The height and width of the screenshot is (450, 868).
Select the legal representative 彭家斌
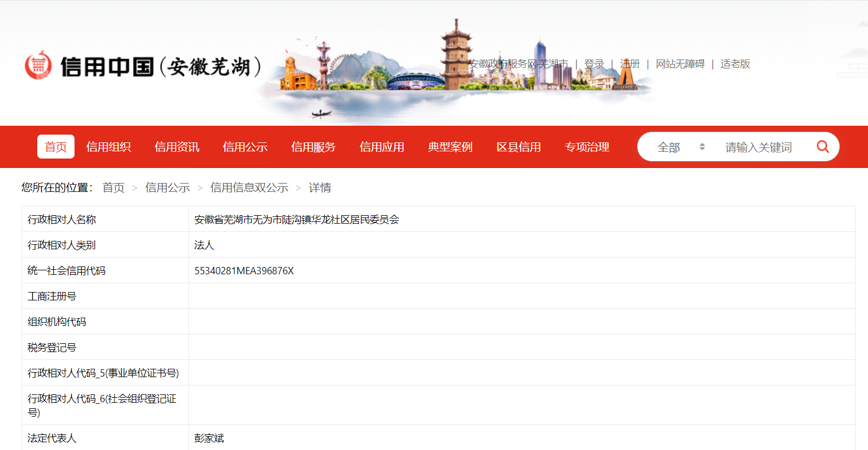[x=209, y=438]
